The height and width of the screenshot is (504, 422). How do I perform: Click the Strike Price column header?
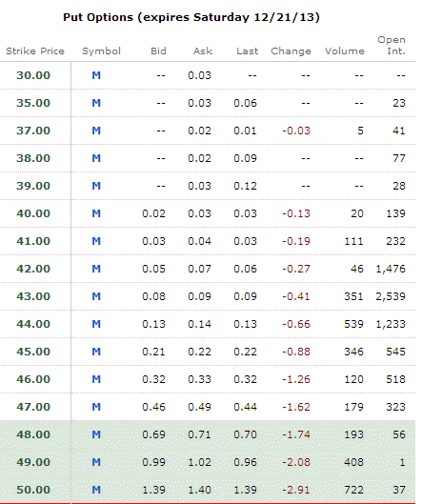tap(35, 51)
